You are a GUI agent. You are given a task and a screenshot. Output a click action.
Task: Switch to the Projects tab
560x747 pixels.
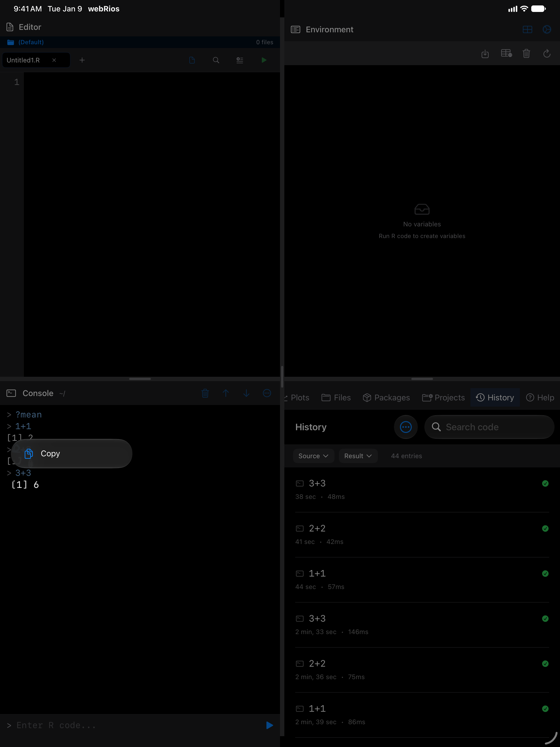pos(443,397)
